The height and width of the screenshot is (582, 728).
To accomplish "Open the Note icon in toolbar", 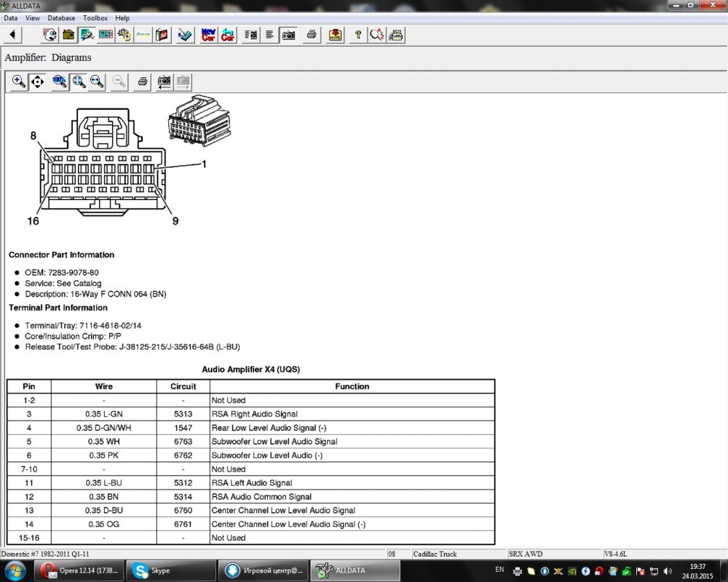I will pos(336,34).
